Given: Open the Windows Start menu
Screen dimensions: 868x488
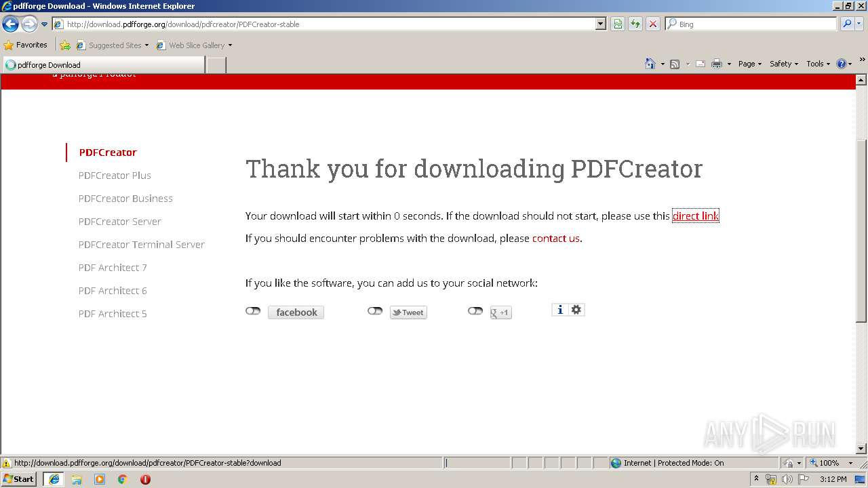Looking at the screenshot, I should coord(19,479).
